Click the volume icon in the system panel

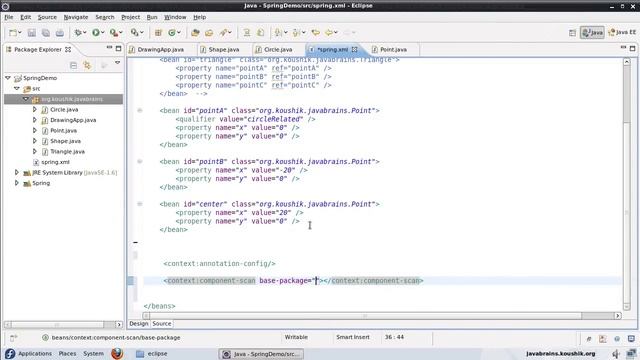(616, 353)
